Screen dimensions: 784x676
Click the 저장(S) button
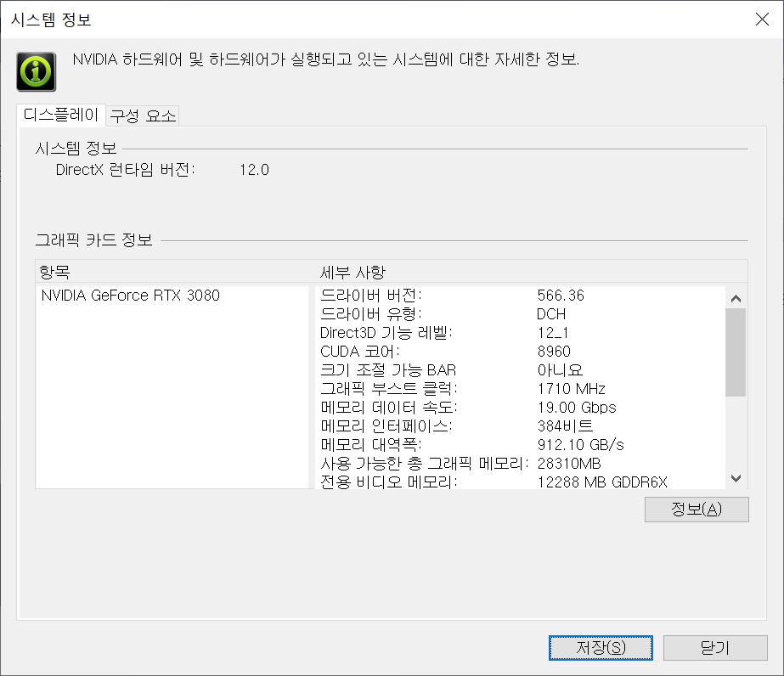(601, 648)
